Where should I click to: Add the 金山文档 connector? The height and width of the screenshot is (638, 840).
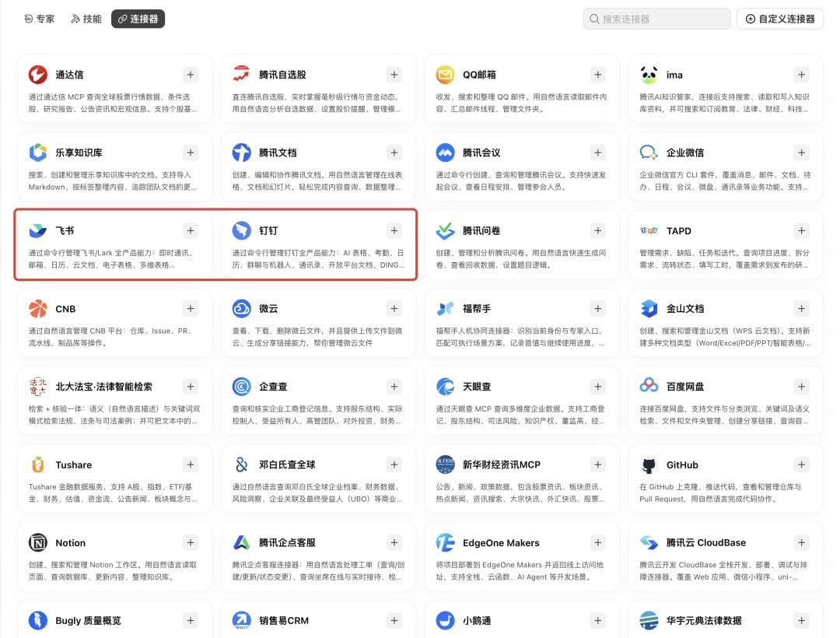(801, 309)
